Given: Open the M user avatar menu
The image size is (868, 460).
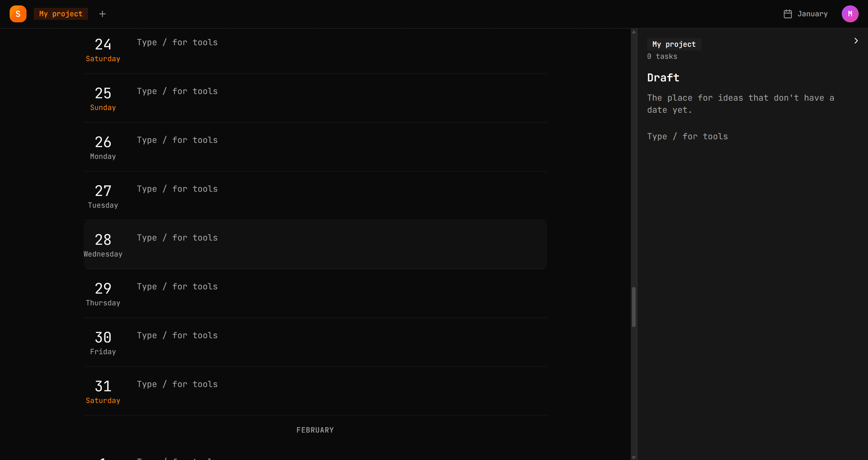Looking at the screenshot, I should point(850,14).
